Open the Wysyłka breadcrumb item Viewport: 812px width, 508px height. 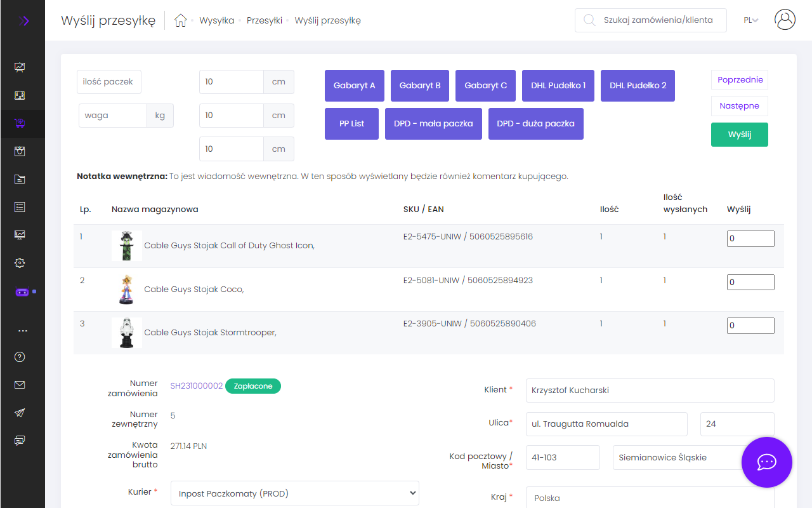pos(216,20)
